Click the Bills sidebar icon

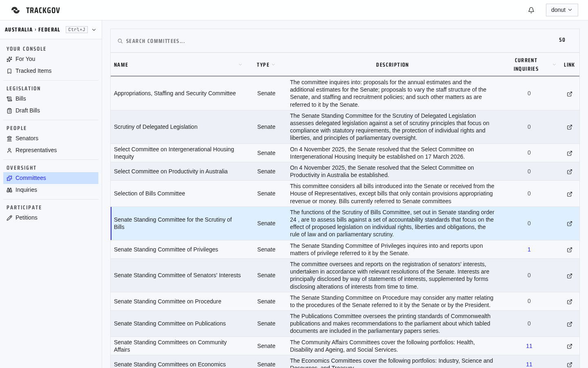9,99
